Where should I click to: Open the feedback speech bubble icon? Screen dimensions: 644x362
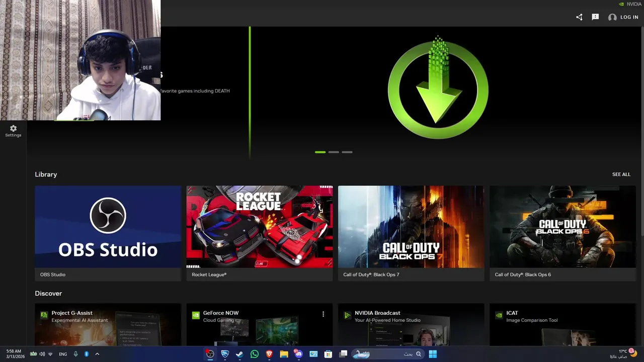[595, 17]
